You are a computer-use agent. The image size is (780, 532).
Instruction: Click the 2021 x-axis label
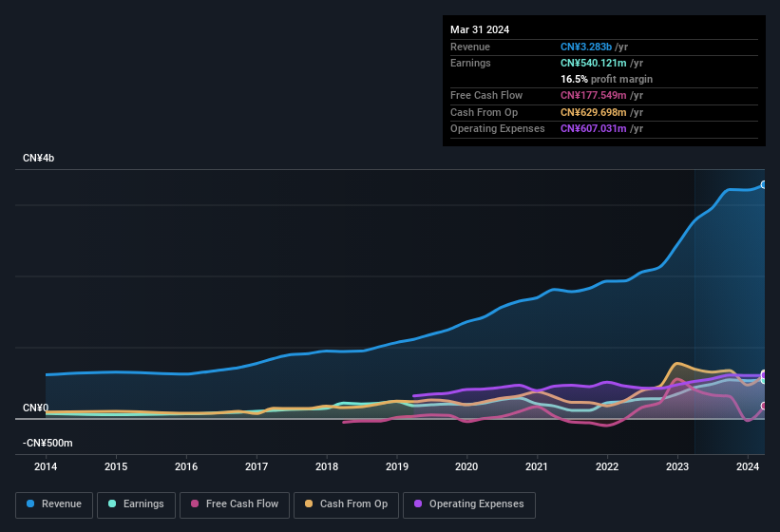click(537, 466)
